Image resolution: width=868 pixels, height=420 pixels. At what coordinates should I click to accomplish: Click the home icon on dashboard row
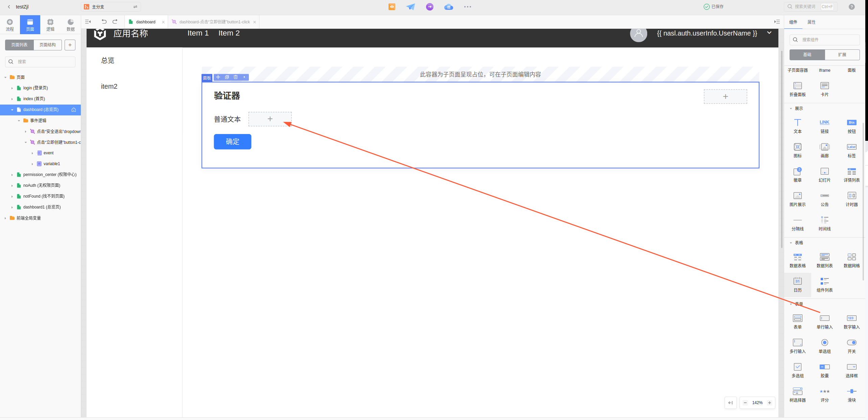point(74,110)
